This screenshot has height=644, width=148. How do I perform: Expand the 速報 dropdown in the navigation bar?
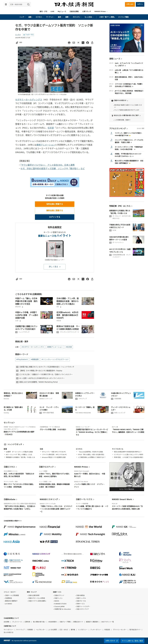(x=31, y=17)
